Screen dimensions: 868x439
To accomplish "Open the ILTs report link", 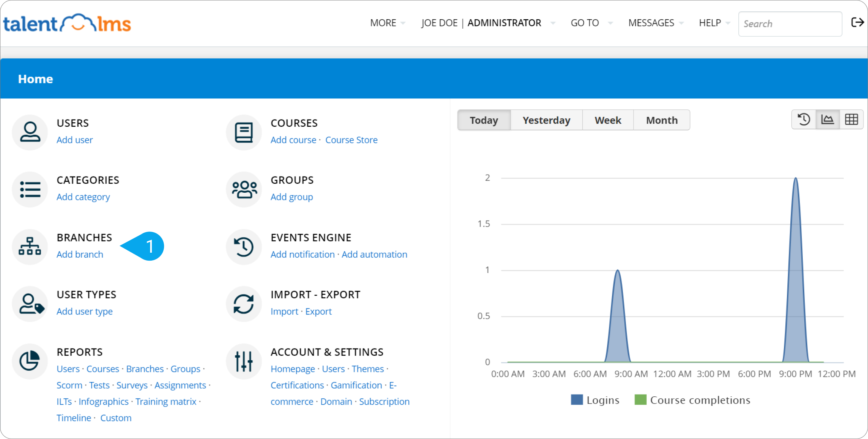I will pyautogui.click(x=64, y=402).
